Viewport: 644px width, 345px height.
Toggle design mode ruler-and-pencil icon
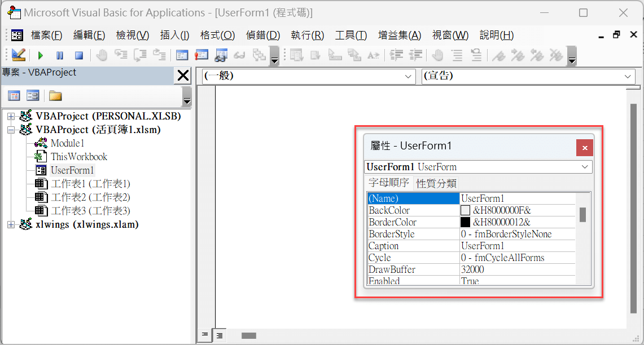tap(19, 55)
